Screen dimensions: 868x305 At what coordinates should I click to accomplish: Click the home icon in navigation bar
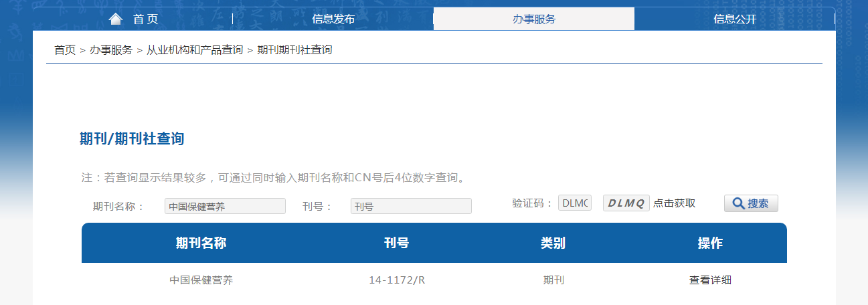[x=116, y=19]
